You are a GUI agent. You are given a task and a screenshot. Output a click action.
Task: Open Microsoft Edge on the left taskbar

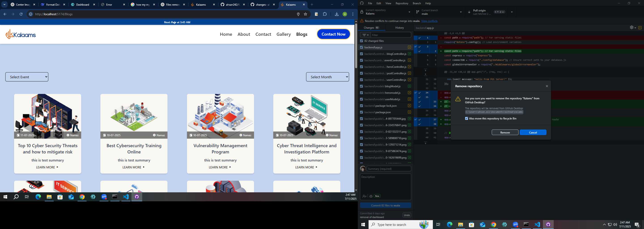[38, 197]
